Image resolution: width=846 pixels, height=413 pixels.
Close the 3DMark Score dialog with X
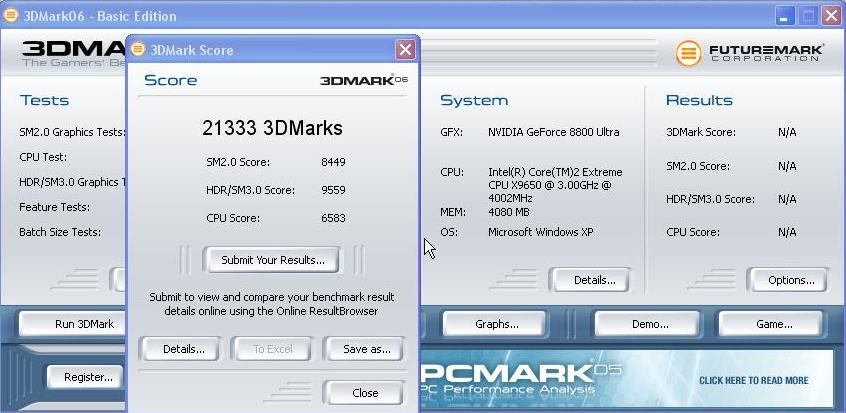coord(405,50)
